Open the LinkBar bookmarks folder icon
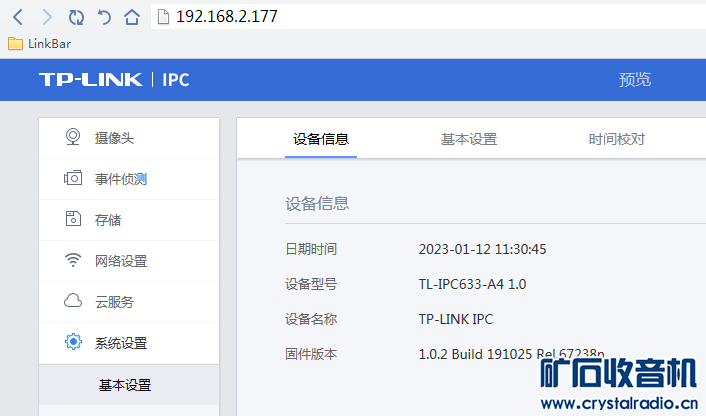Viewport: 706px width, 416px height. (x=15, y=44)
